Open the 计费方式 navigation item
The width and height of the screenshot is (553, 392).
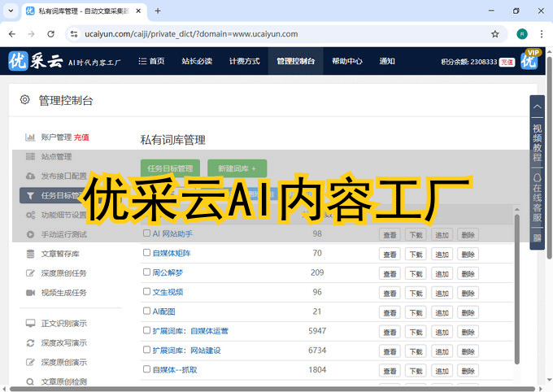click(x=244, y=61)
